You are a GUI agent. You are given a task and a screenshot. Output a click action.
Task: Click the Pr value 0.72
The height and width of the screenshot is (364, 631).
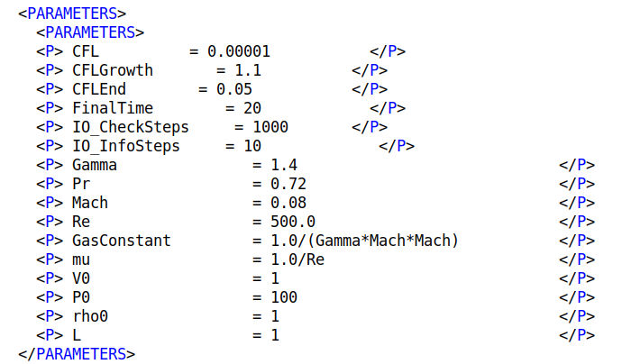click(x=288, y=184)
